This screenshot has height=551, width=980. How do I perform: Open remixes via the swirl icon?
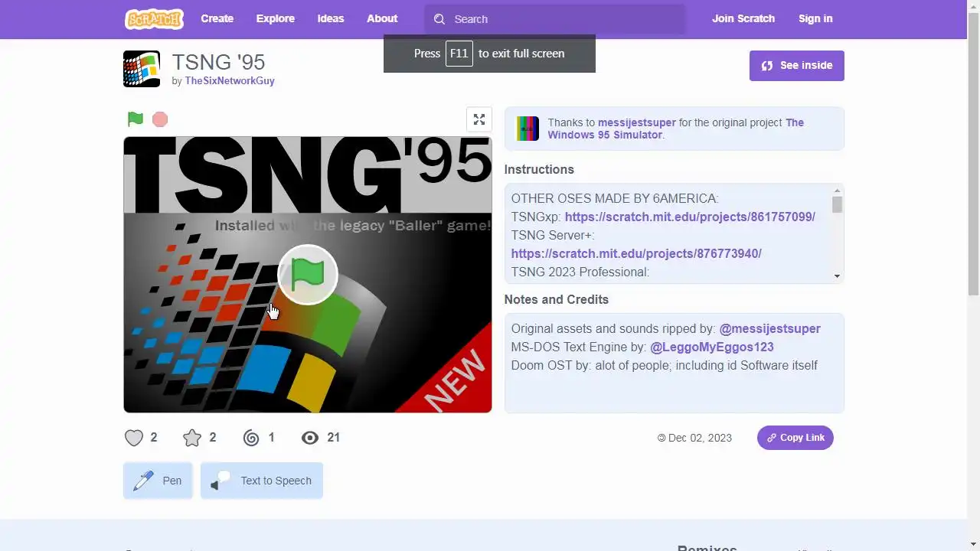(x=251, y=438)
